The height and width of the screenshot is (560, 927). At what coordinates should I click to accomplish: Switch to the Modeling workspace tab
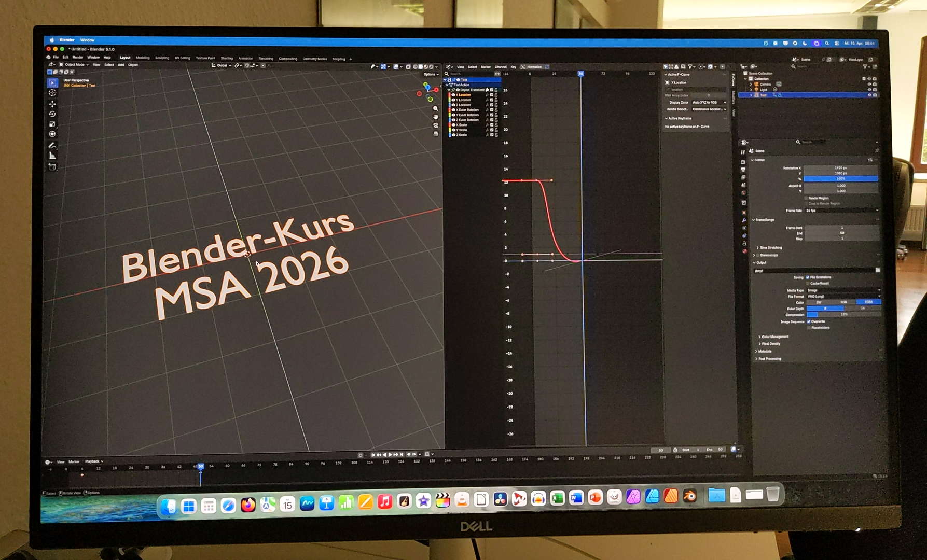[x=143, y=58]
